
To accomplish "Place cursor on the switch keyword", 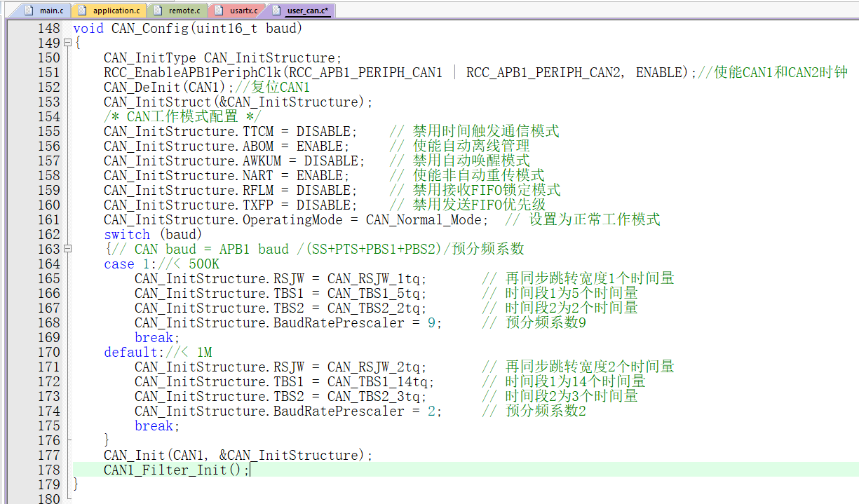I will [126, 234].
